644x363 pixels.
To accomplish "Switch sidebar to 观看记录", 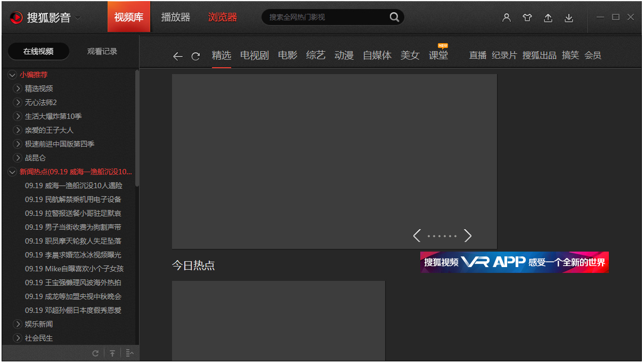I will tap(102, 52).
